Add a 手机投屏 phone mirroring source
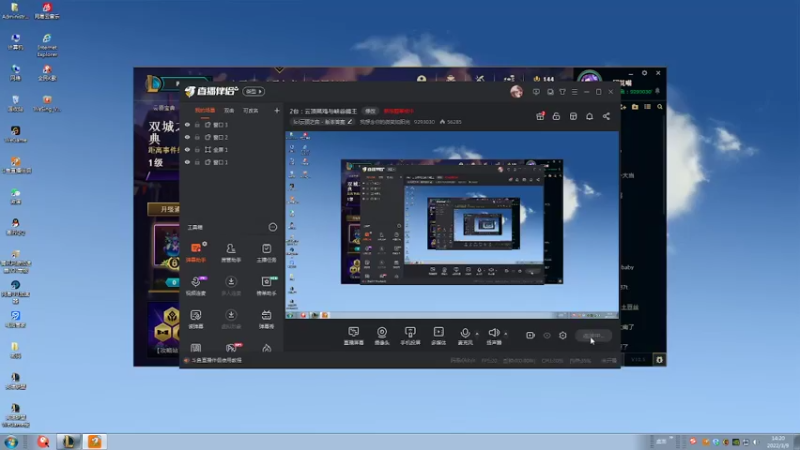800x450 pixels. 410,336
